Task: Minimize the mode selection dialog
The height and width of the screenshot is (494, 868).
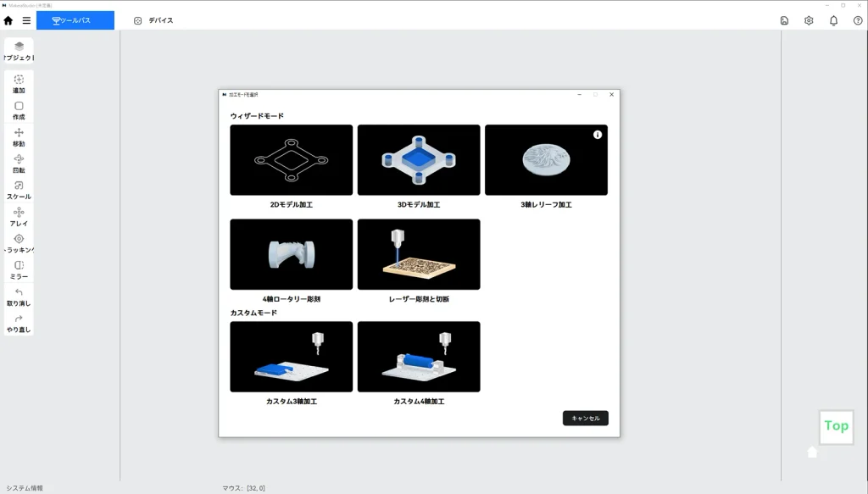Action: (580, 95)
